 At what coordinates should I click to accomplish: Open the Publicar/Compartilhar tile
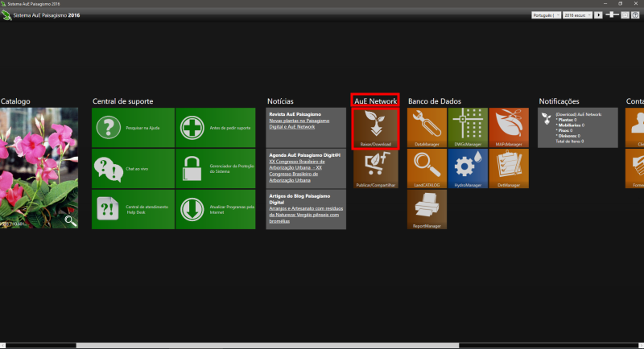(376, 169)
